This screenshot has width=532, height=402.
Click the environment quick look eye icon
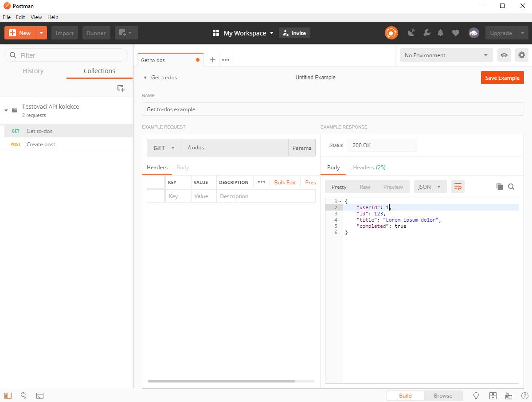click(504, 55)
